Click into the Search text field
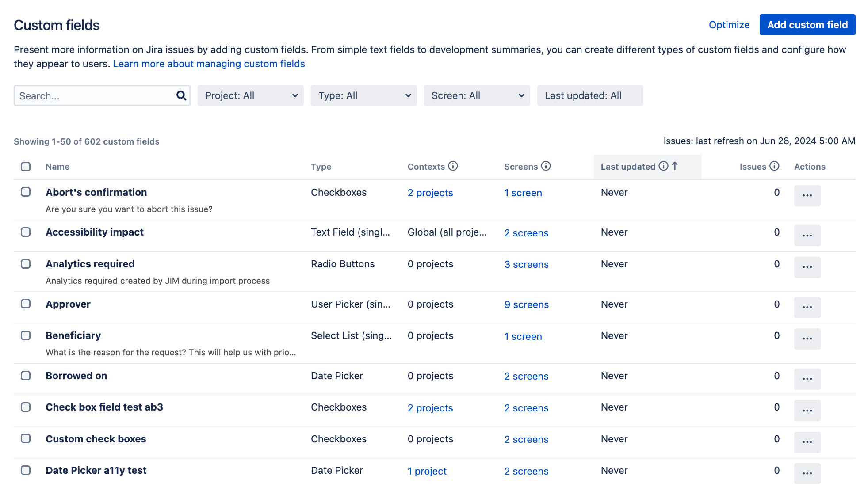 click(x=95, y=95)
